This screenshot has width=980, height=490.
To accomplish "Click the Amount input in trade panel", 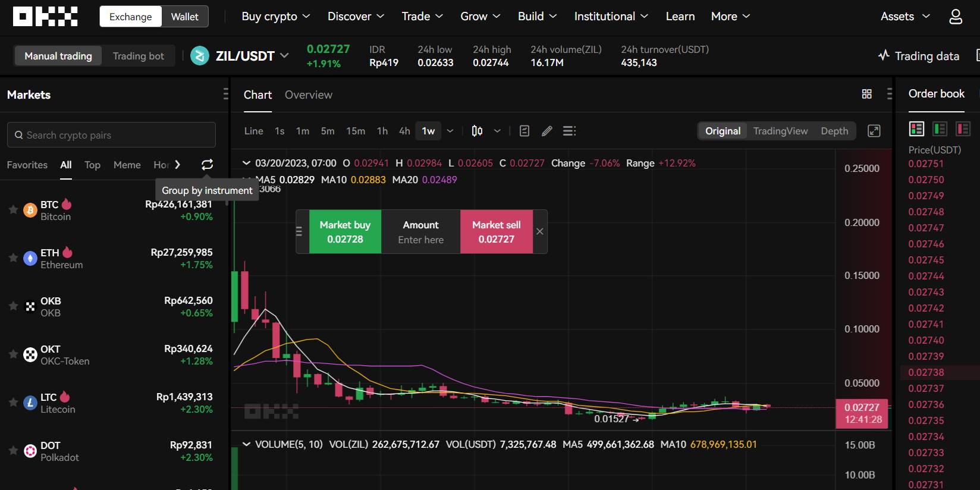I will pos(420,232).
